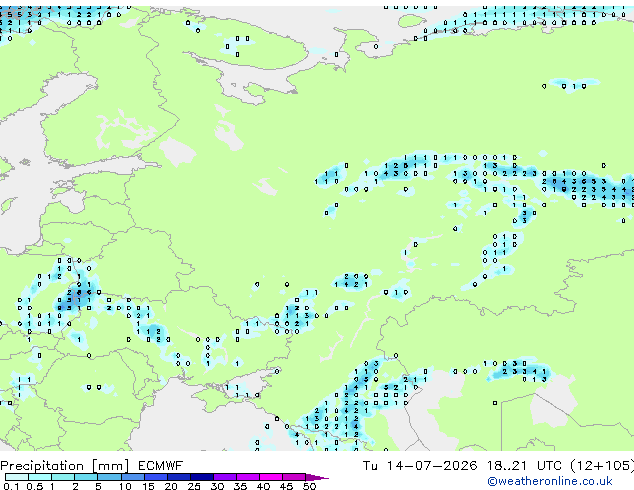Click the '10' legend scale label
The height and width of the screenshot is (490, 634).
click(125, 486)
